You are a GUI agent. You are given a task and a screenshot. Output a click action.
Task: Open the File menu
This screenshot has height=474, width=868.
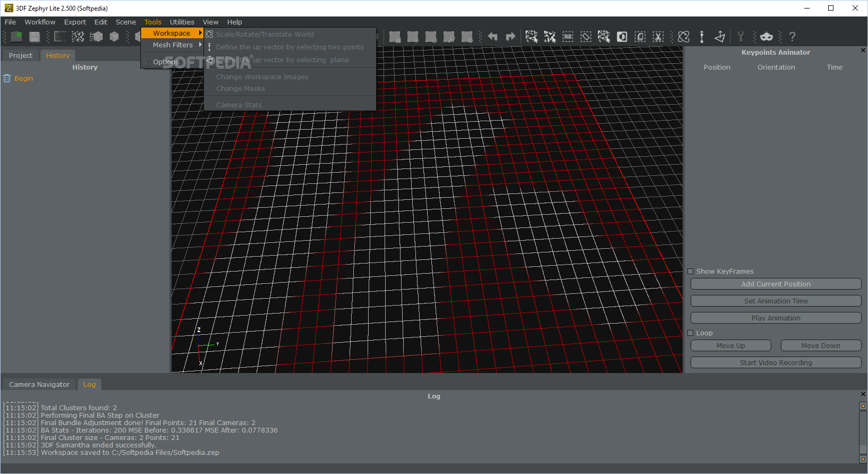(10, 22)
